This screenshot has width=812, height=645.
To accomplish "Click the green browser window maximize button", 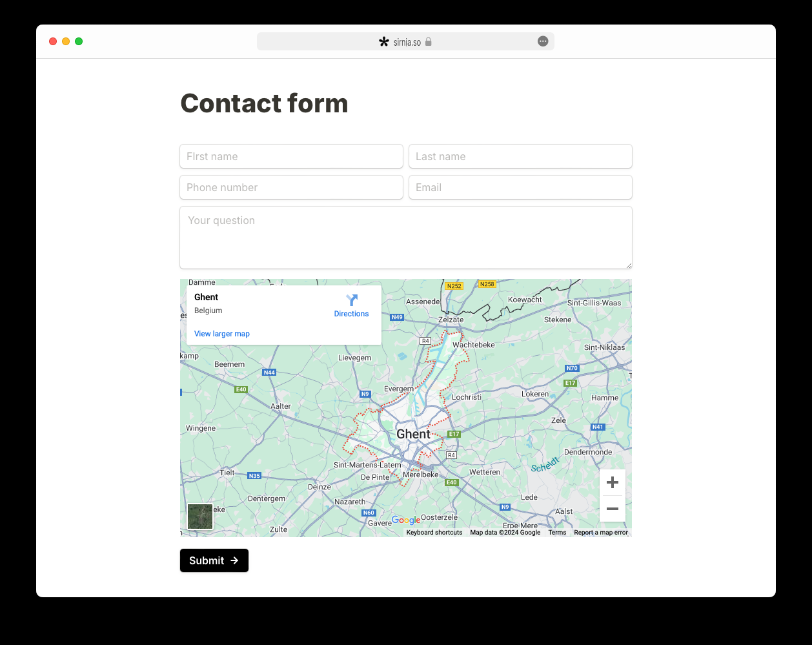I will coord(79,41).
